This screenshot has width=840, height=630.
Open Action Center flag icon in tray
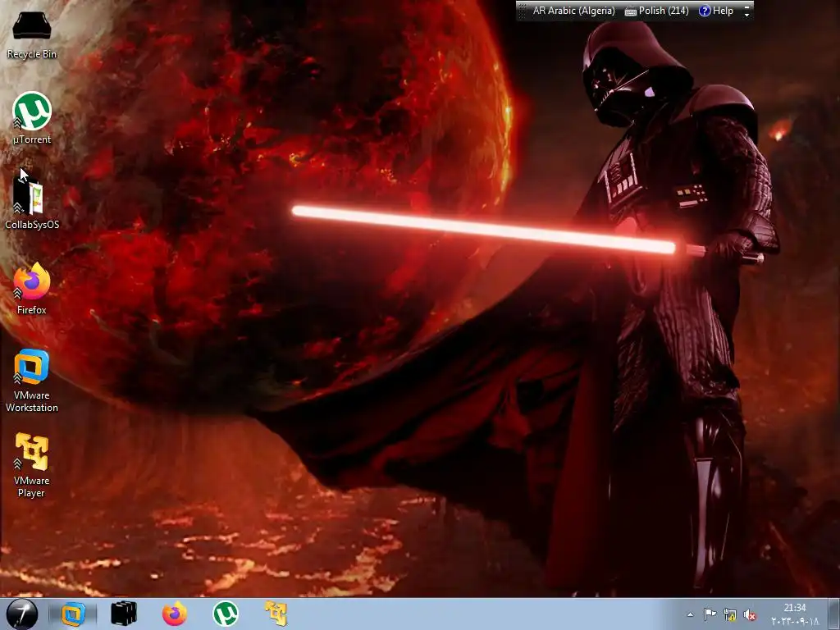[710, 614]
